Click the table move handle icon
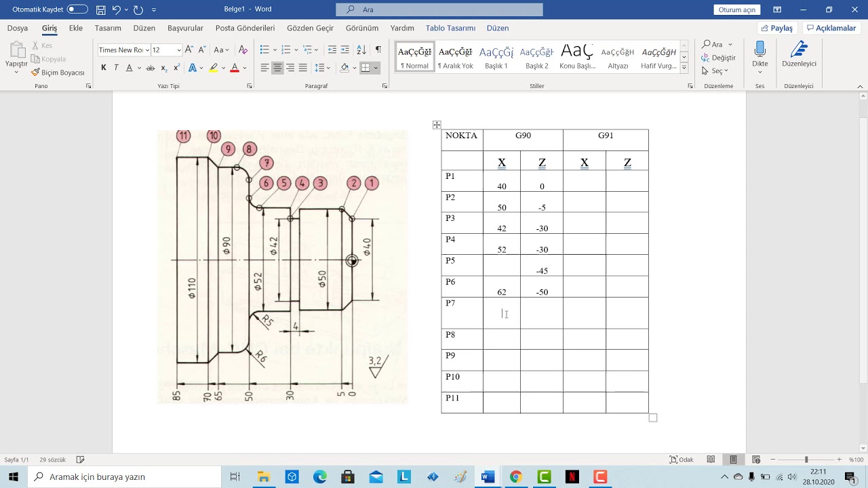868x488 pixels. point(437,125)
